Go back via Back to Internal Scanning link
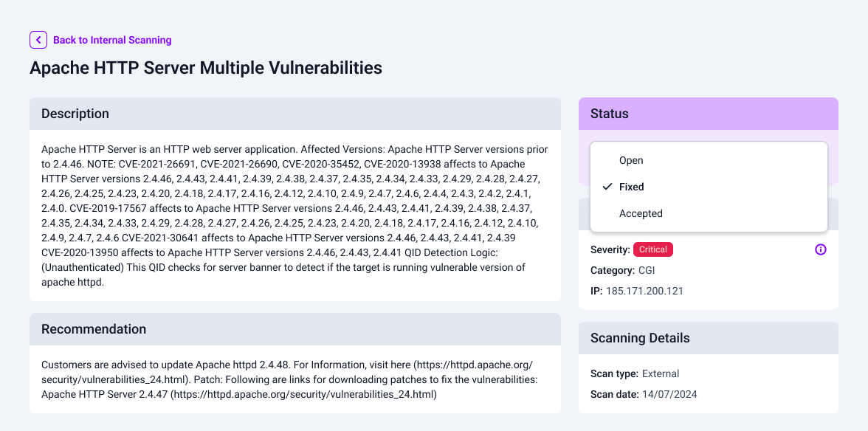Screen dimensions: 868x431 [112, 40]
